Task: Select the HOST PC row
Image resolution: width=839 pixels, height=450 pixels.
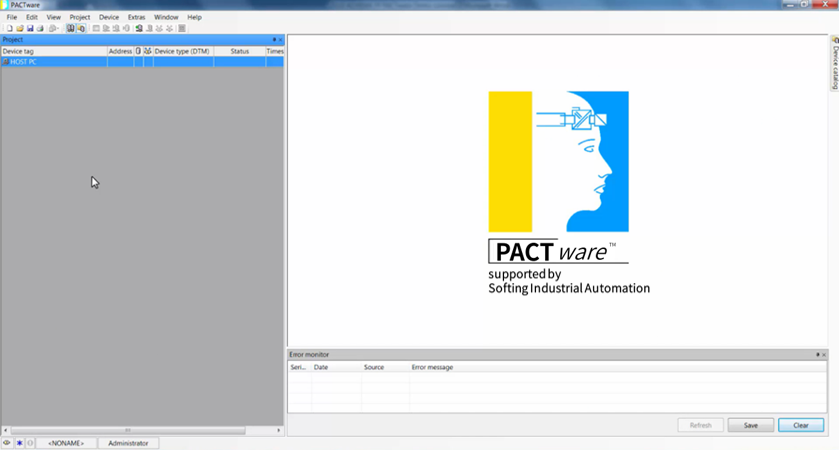Action: tap(142, 62)
